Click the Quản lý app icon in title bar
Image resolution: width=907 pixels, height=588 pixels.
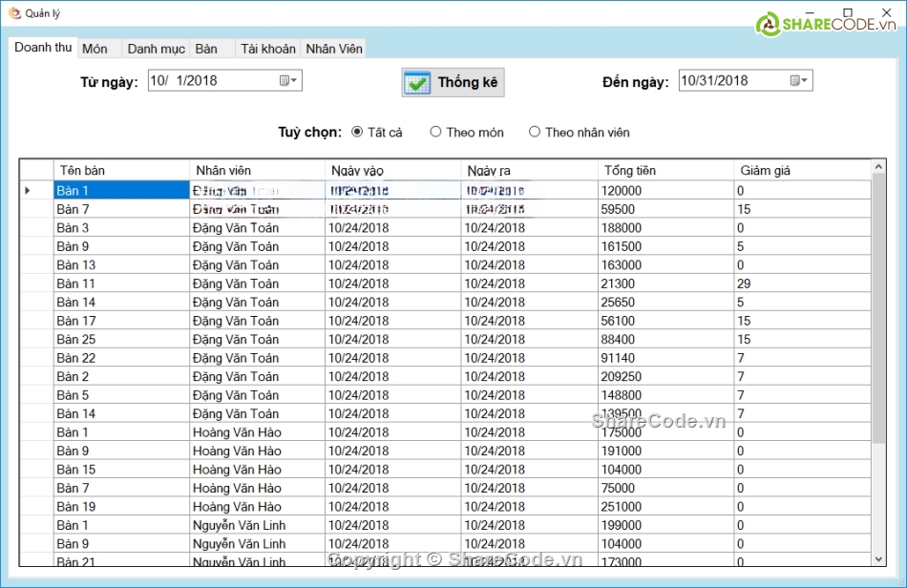14,12
